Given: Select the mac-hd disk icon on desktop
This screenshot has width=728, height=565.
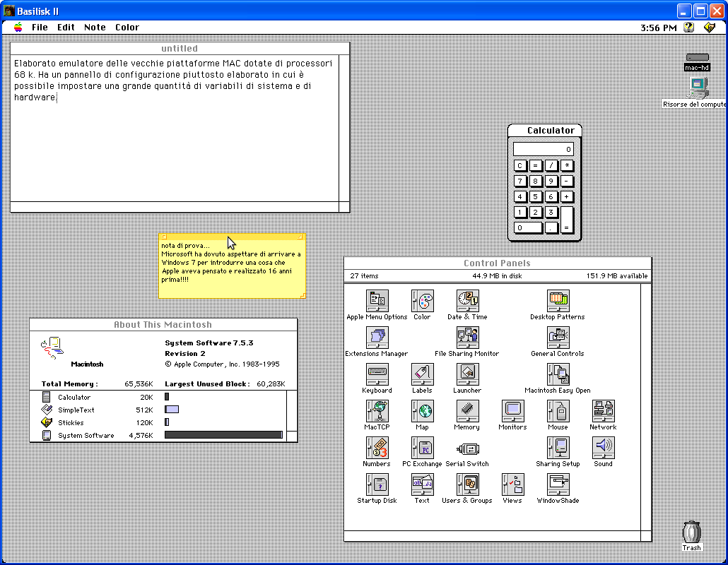Looking at the screenshot, I should [x=697, y=57].
